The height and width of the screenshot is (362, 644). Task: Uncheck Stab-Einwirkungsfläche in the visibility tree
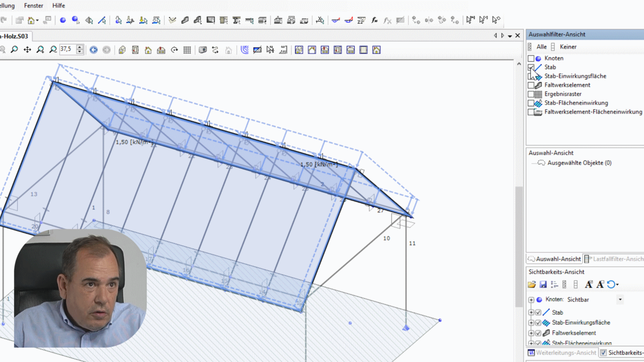(538, 323)
